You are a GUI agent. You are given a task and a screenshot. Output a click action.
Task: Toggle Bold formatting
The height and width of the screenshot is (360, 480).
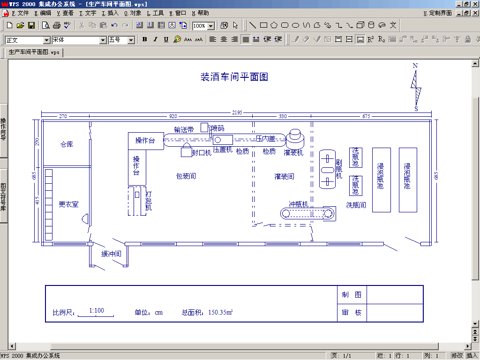tap(145, 39)
